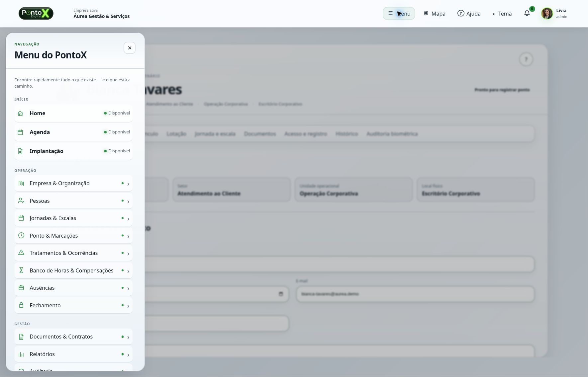Expand the Relatórios chevron
This screenshot has height=377, width=588.
(x=128, y=355)
